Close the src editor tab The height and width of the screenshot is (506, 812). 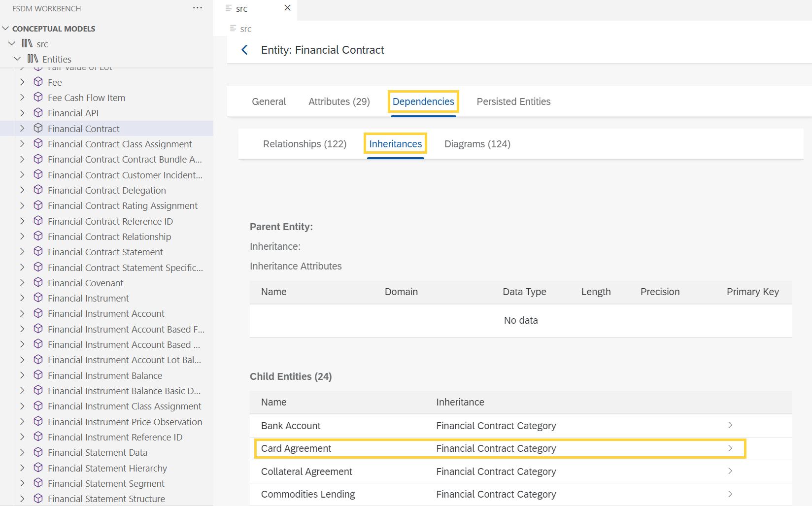pos(288,8)
